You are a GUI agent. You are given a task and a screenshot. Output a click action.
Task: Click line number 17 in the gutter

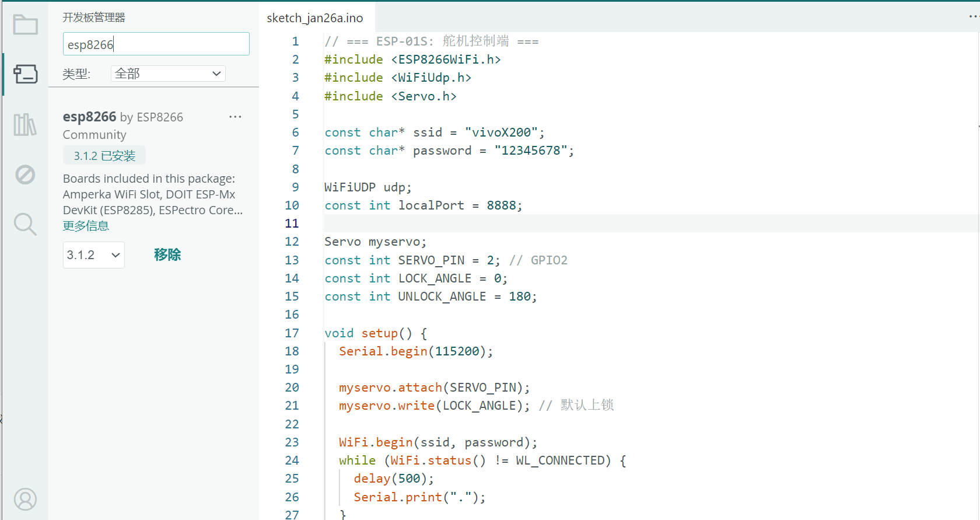[292, 333]
